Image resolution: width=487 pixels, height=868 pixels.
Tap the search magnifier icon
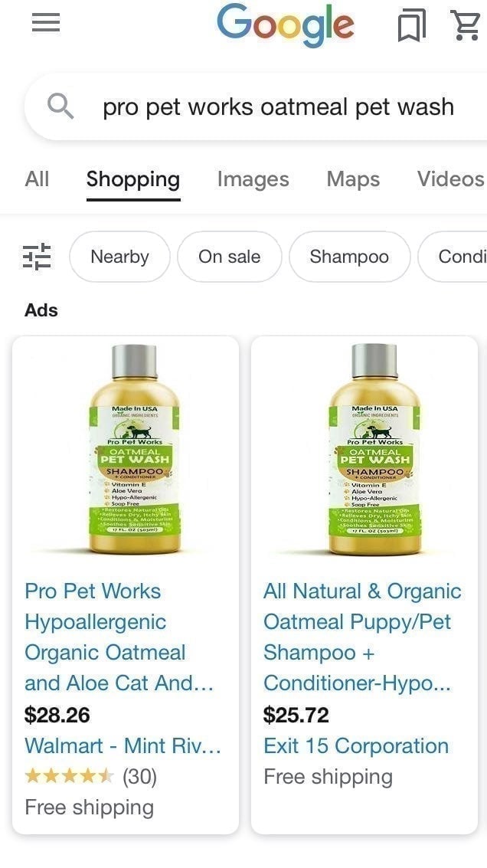point(60,106)
